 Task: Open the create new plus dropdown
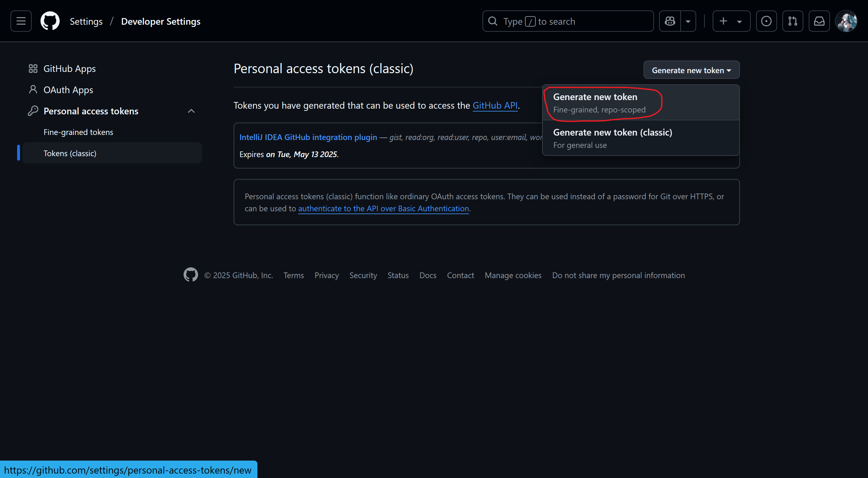731,21
